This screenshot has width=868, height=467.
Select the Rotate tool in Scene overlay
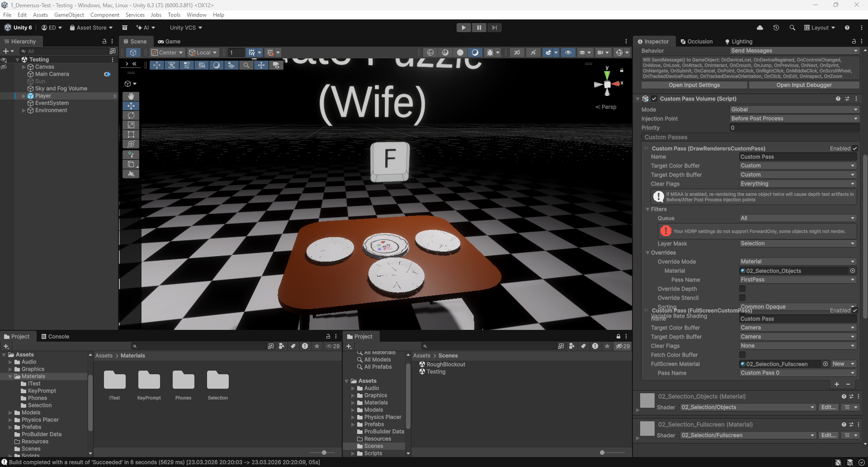[131, 115]
